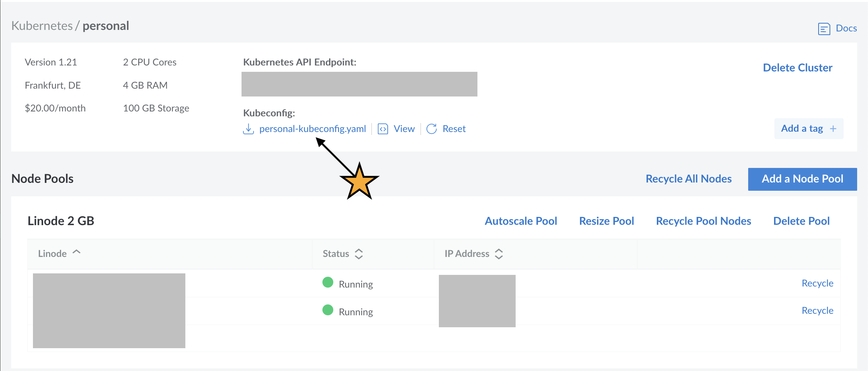Open the Kubernetes breadcrumb link
868x371 pixels.
point(42,26)
